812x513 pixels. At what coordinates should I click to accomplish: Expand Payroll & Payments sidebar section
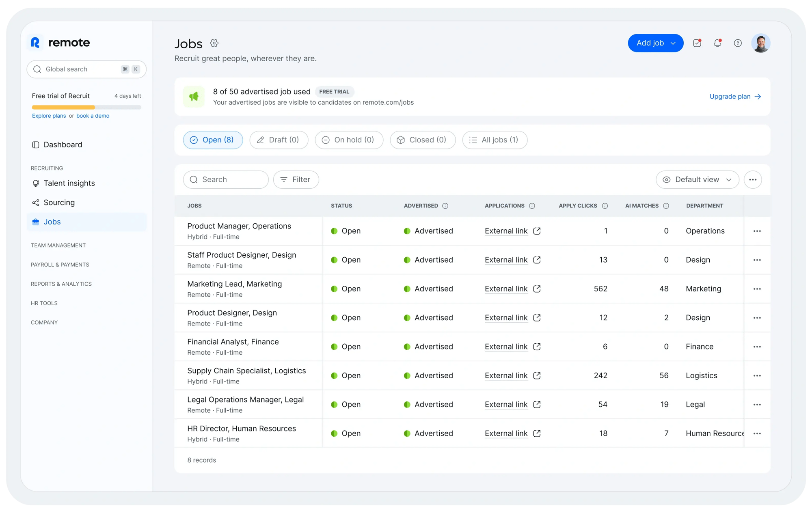[x=60, y=265]
